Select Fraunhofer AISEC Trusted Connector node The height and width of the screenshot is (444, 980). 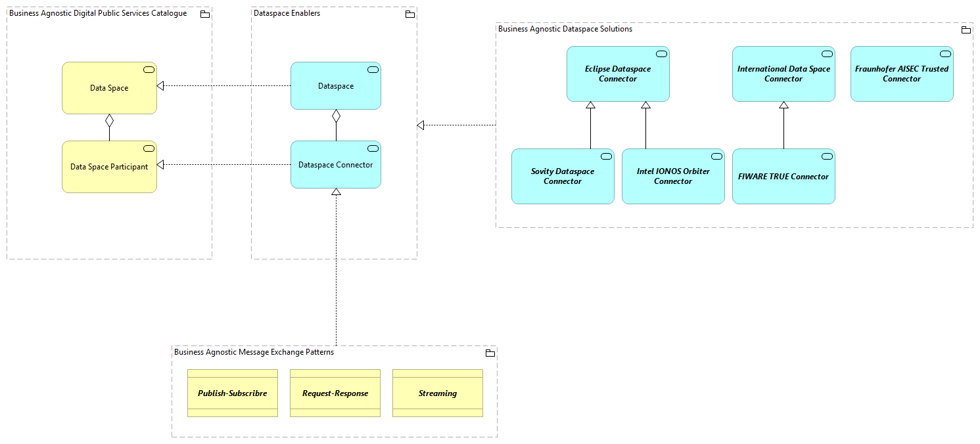(902, 74)
